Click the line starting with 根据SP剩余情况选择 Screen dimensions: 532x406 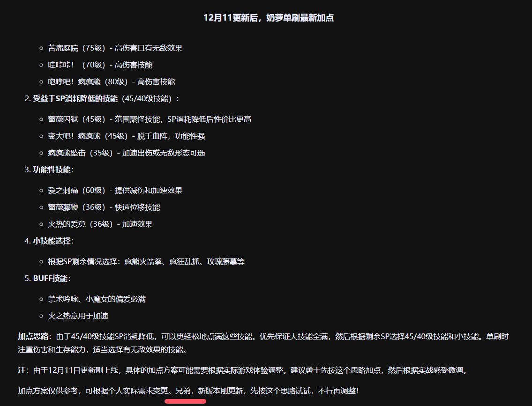146,262
